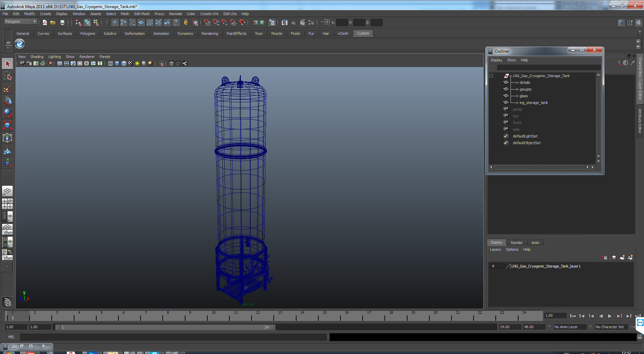Select the arrow Select tool in toolbox
Image resolution: width=644 pixels, height=354 pixels.
[7, 63]
